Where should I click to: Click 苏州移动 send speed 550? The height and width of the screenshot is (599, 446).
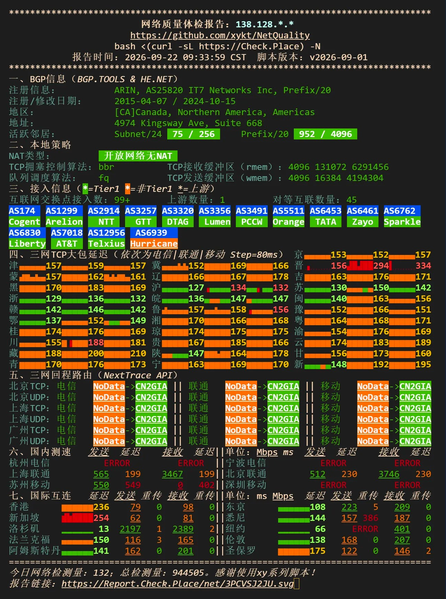point(101,486)
